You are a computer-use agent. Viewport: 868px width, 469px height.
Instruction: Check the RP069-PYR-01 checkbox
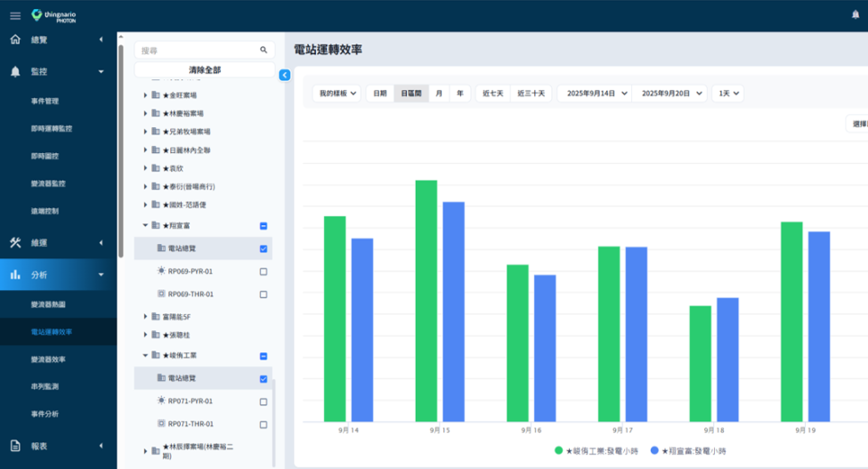tap(264, 271)
